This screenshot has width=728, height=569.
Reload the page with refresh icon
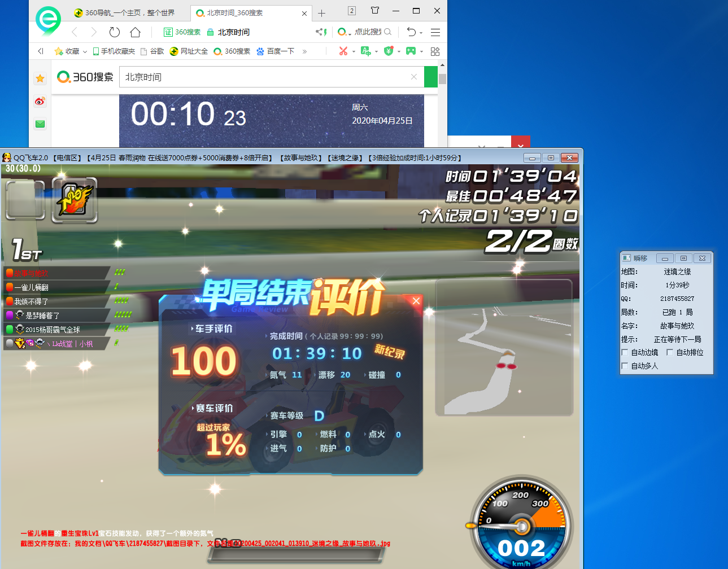(115, 32)
